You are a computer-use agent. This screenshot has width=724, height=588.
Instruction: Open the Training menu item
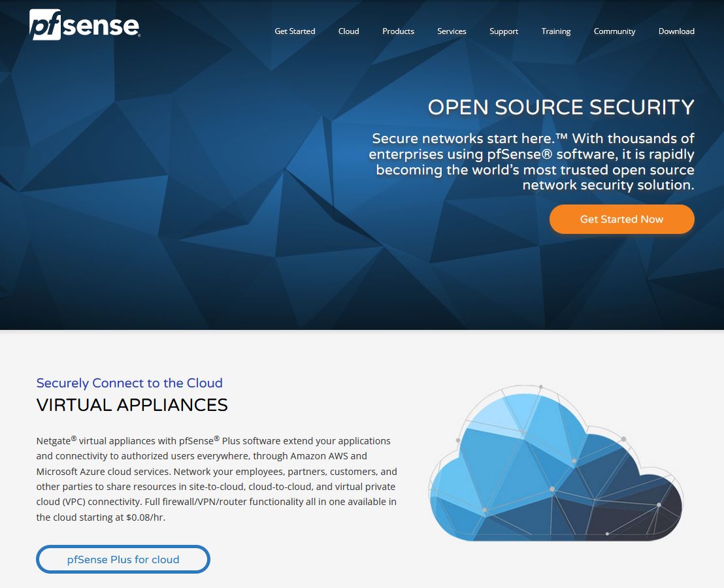(x=556, y=31)
